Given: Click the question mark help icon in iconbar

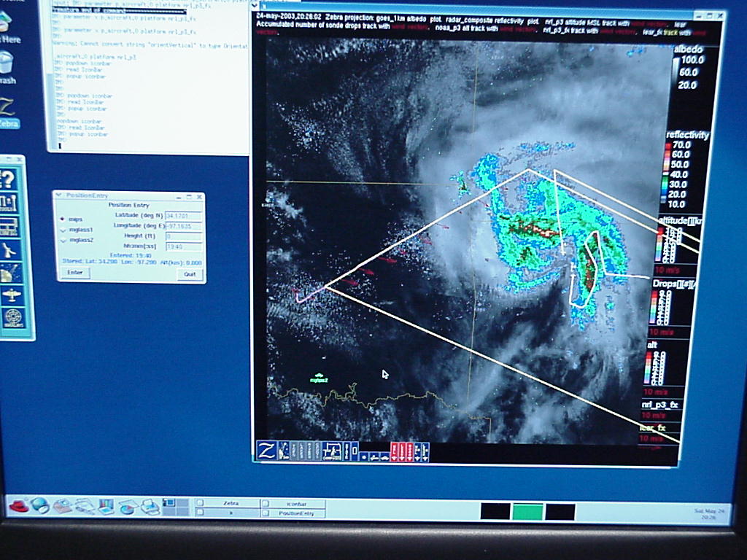Looking at the screenshot, I should coord(9,179).
